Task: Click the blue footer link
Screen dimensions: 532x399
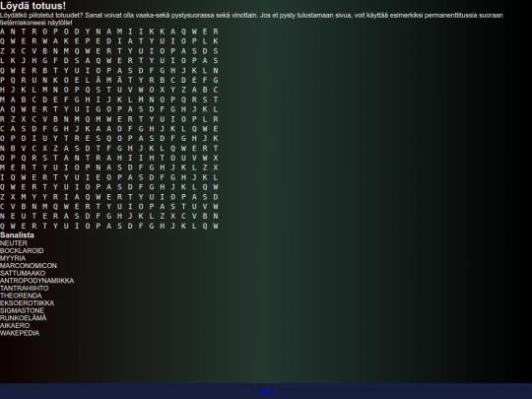Action: (x=266, y=391)
